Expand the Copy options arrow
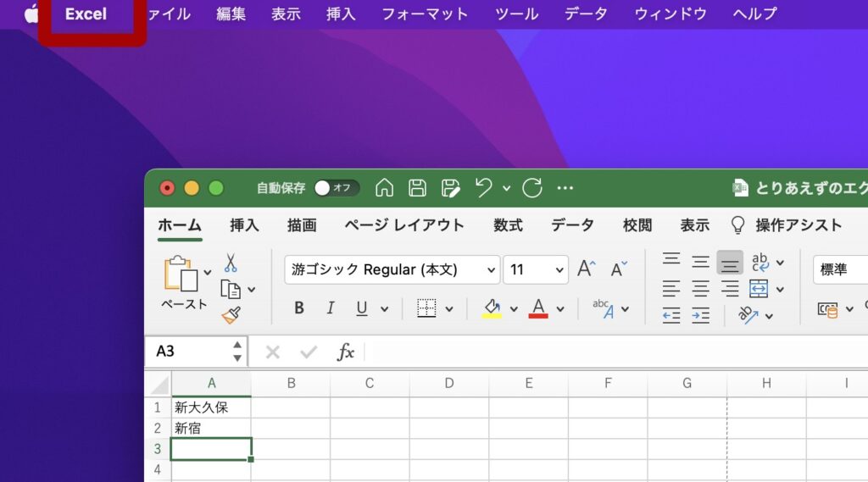Viewport: 868px width, 482px height. tap(251, 290)
